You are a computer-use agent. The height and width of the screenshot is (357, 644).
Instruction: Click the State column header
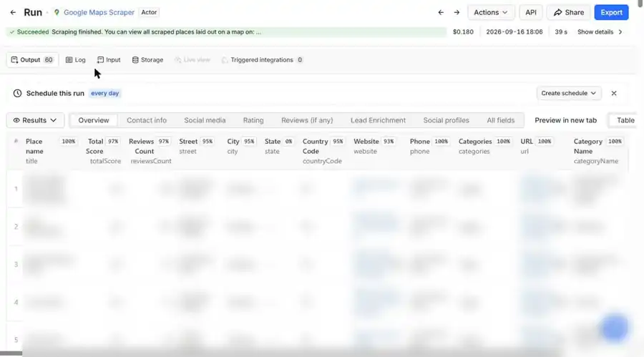[279, 146]
